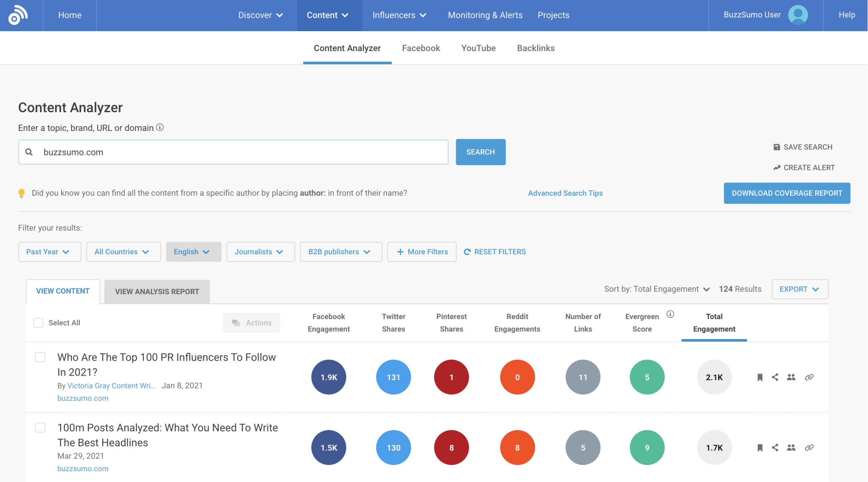View backlinks for the 100m Posts article
The height and width of the screenshot is (482, 868).
[809, 448]
